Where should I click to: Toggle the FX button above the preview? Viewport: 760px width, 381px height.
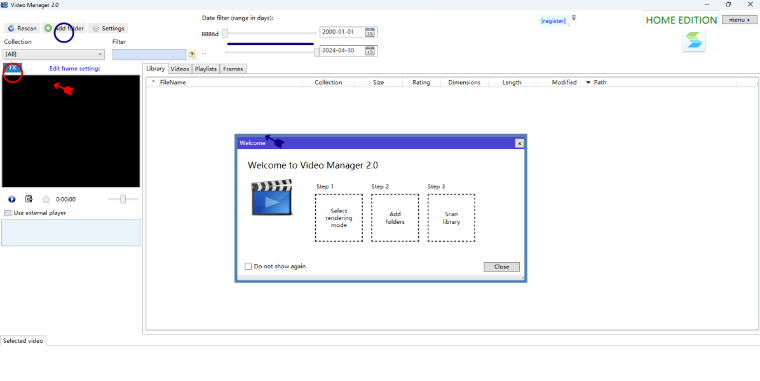pyautogui.click(x=13, y=68)
